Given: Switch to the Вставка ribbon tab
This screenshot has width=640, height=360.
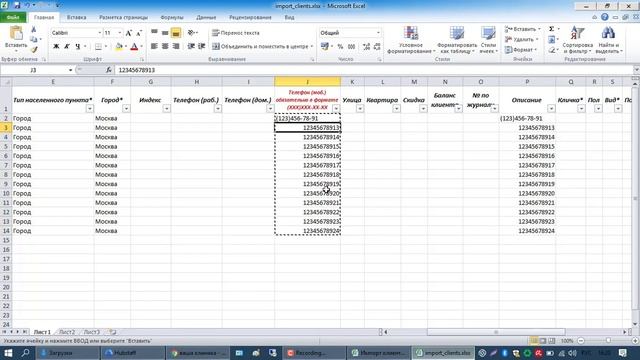Looking at the screenshot, I should click(76, 18).
